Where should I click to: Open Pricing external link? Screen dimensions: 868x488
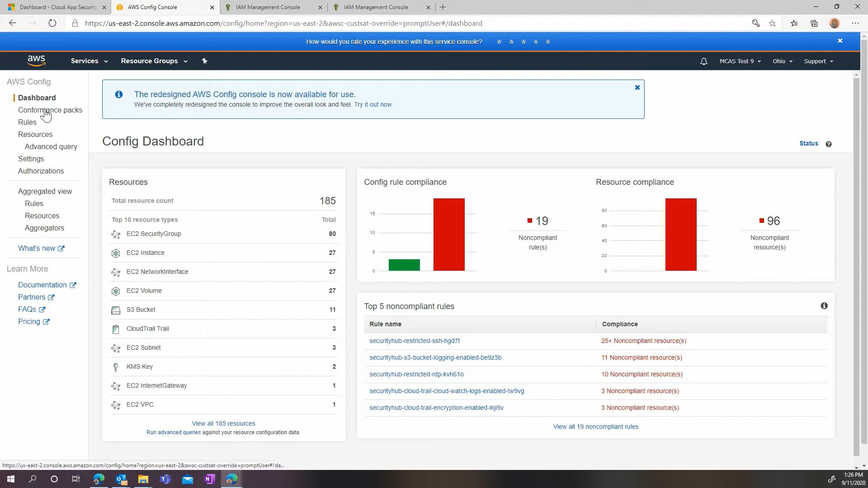coord(34,321)
